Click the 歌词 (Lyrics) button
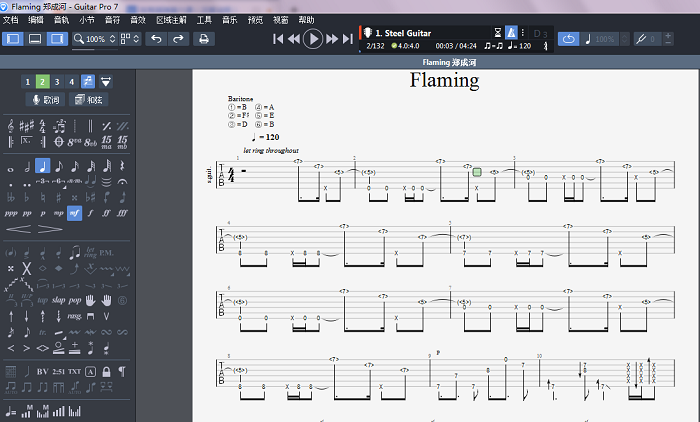Image resolution: width=700 pixels, height=422 pixels. tap(46, 100)
